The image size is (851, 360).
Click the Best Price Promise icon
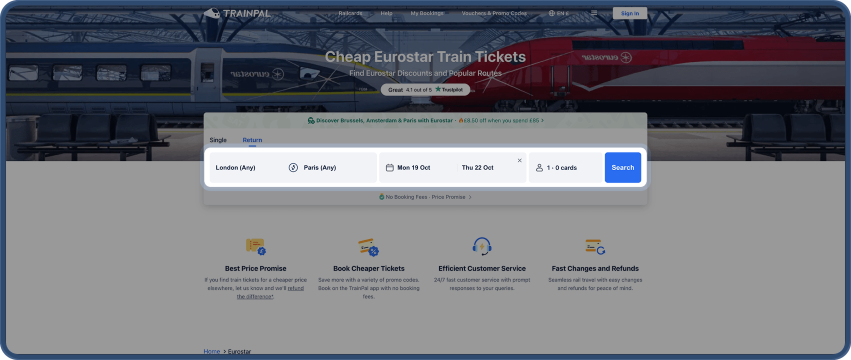[x=256, y=247]
